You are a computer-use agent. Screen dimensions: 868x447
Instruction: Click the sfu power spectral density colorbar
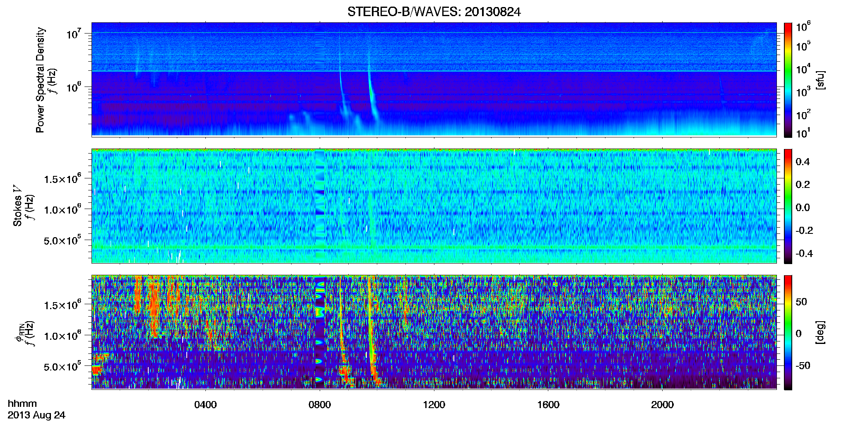(x=788, y=80)
